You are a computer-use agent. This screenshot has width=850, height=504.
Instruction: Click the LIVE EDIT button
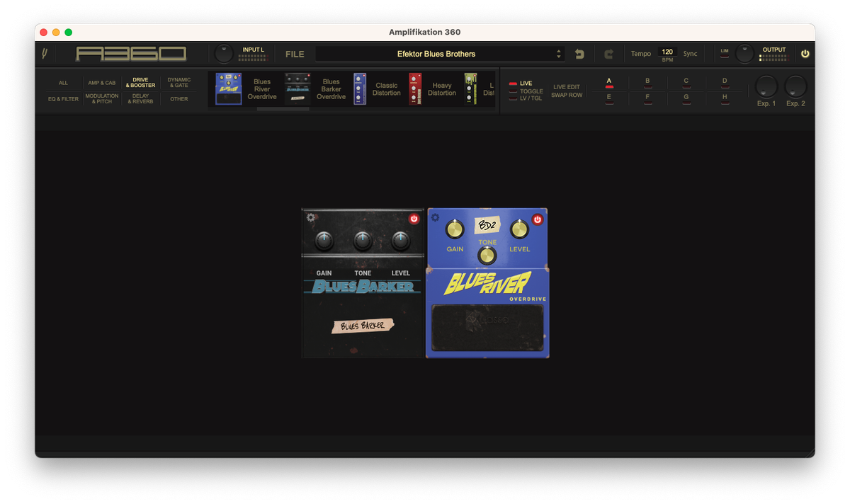566,87
